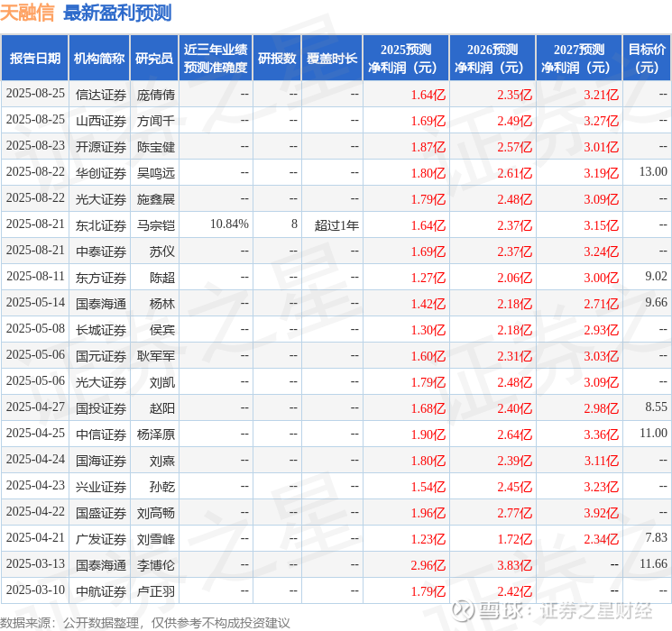Select the 2025预测净利润 column header
Viewport: 672px width, 631px height.
tap(405, 58)
